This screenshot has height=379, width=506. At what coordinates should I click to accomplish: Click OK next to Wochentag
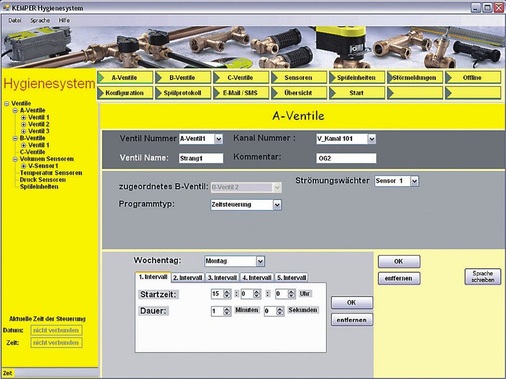point(399,261)
